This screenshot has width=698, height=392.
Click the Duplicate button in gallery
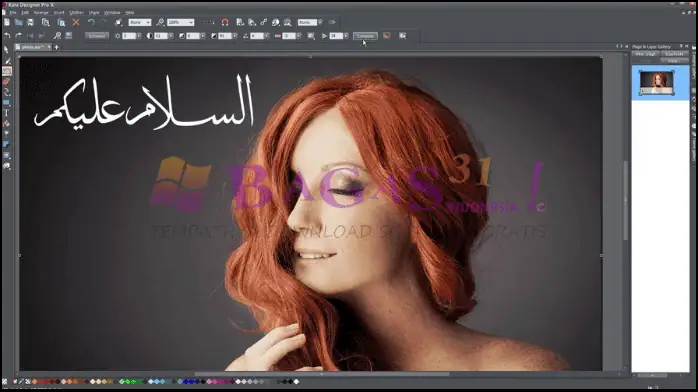click(x=674, y=54)
